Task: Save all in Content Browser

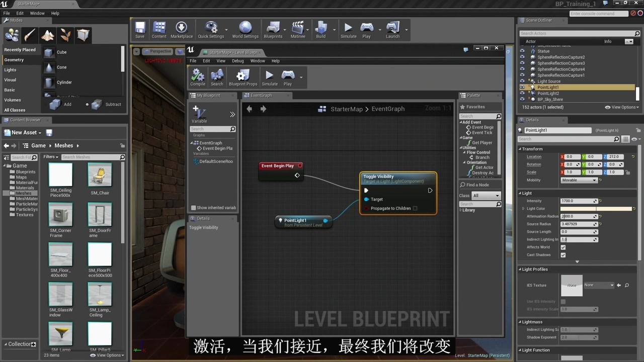Action: pyautogui.click(x=49, y=133)
